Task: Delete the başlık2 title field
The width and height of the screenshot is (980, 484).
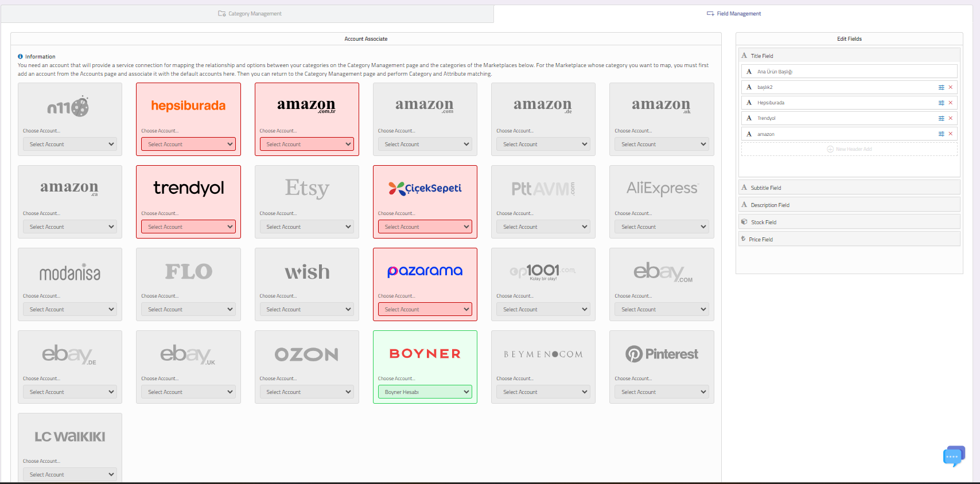Action: pos(950,87)
